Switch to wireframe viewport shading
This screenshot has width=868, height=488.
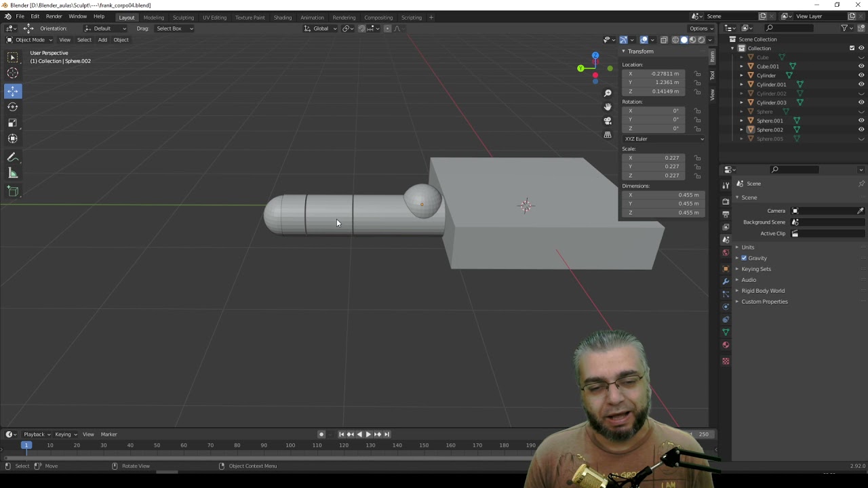pos(675,40)
